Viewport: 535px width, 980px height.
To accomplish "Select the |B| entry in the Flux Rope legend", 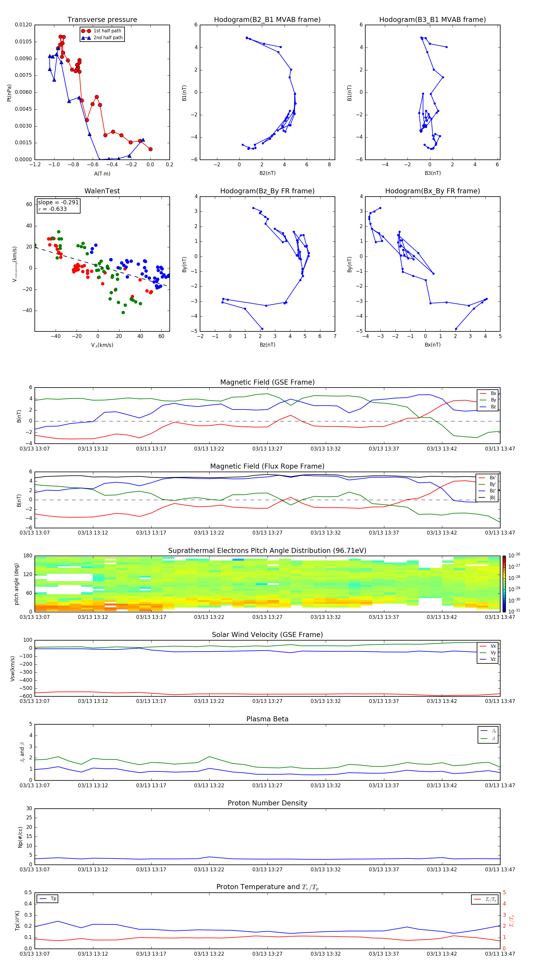I will (487, 498).
